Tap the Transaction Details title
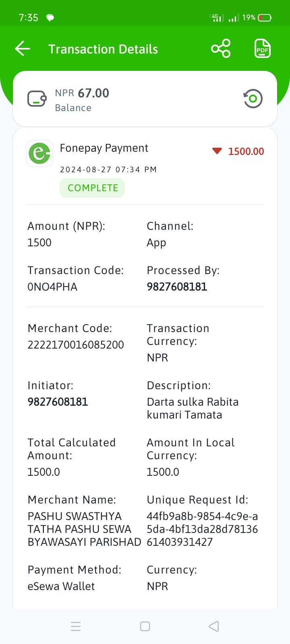290x644 pixels. point(103,49)
